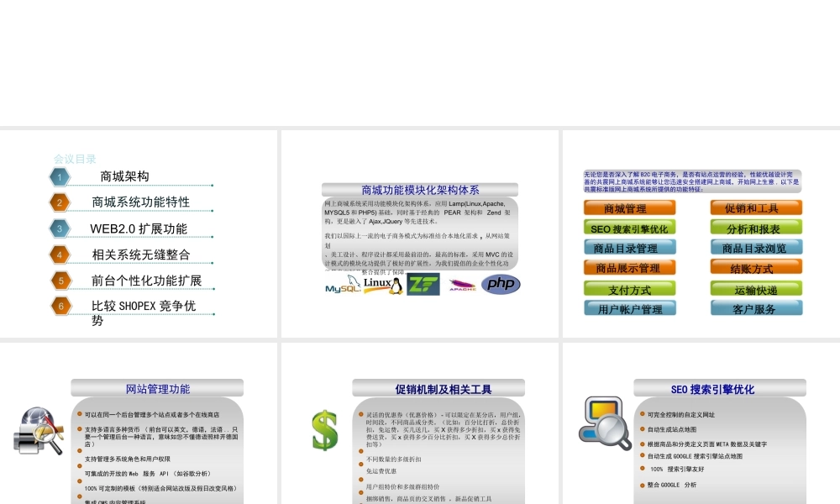Select the 前台个性化功能扩展 agenda item
Viewport: 840px width, 504px height.
click(146, 280)
